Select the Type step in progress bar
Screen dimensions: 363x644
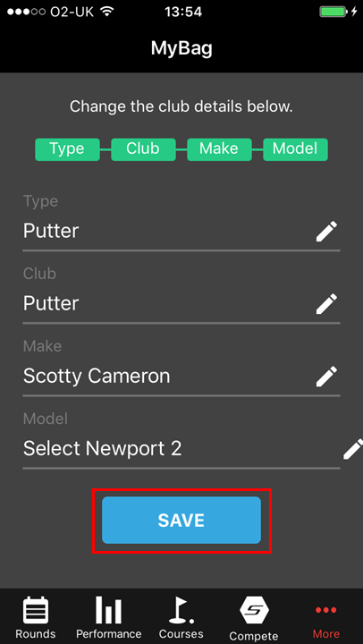[67, 149]
